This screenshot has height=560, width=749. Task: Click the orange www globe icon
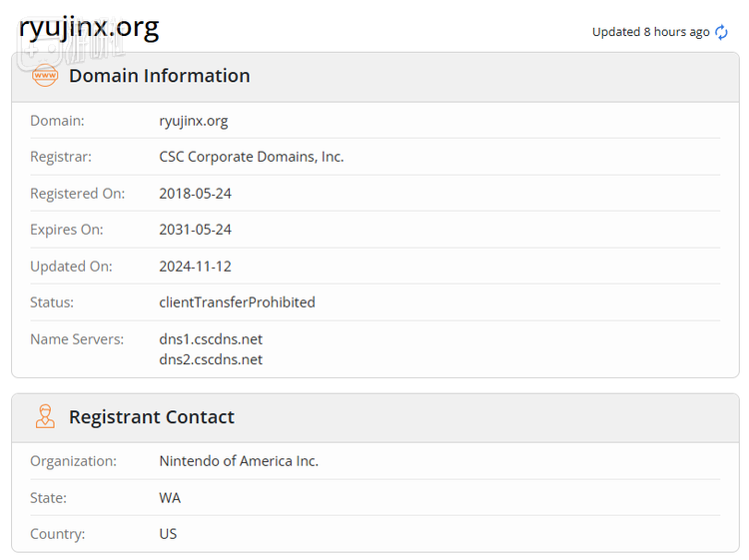coord(45,76)
